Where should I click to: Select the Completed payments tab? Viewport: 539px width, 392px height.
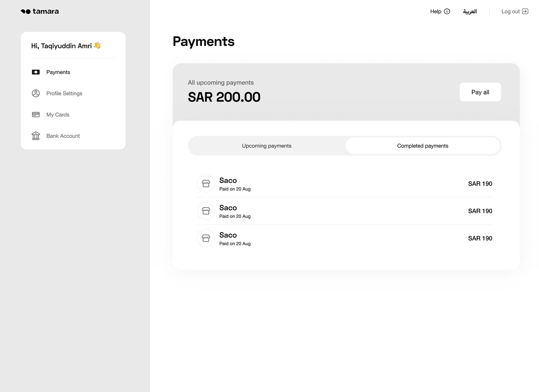(423, 146)
